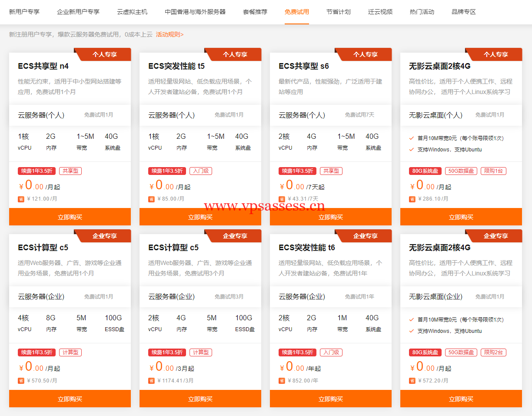Screen dimensions: 532x416
Task: Click the 省 icon next to ¥85.00/月
Action: [x=151, y=199]
